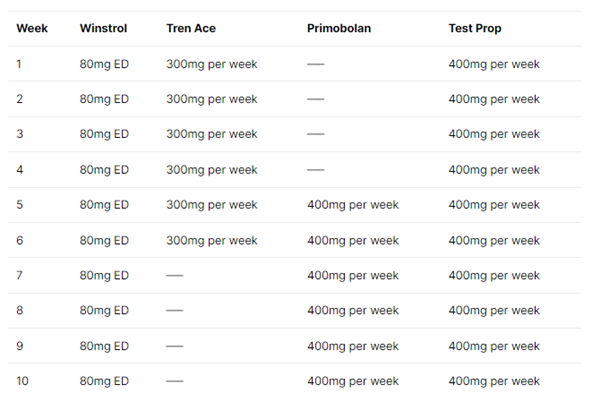The width and height of the screenshot is (601, 419).
Task: Select week 7 Winstrol 80mg ED cell
Action: (104, 275)
